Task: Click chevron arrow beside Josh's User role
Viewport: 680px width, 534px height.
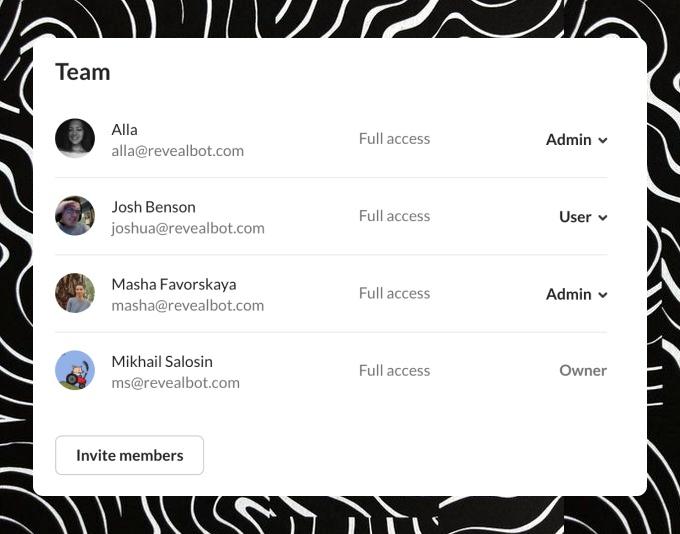Action: pos(602,217)
